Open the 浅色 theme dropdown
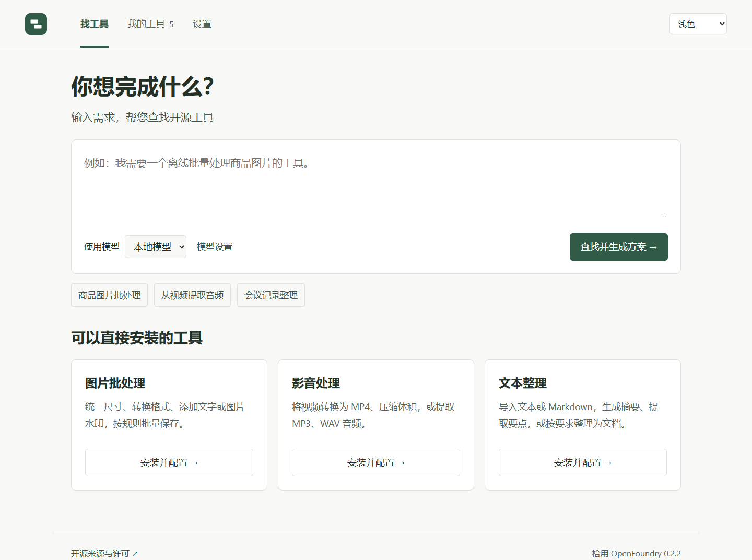The image size is (752, 560). [698, 24]
